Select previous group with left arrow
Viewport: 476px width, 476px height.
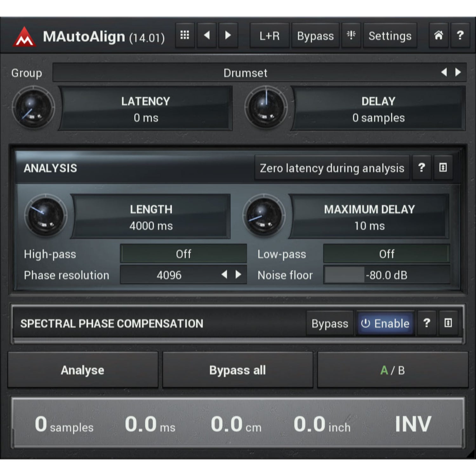coord(444,72)
